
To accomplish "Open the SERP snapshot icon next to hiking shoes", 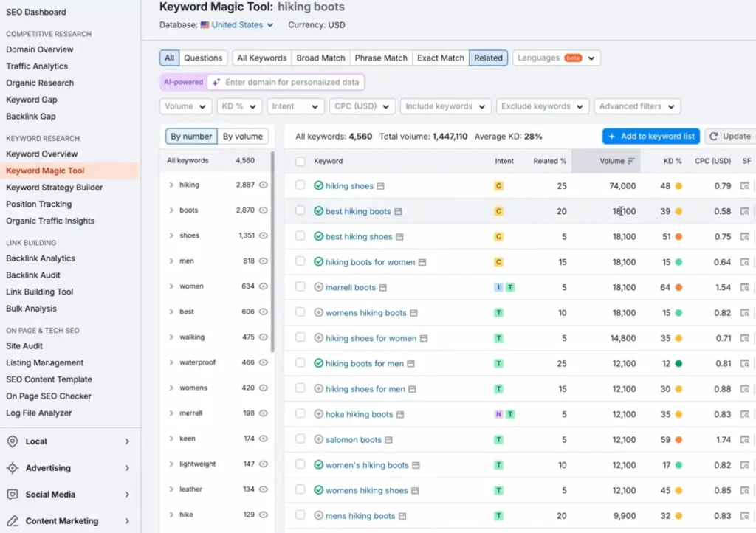I will point(380,186).
